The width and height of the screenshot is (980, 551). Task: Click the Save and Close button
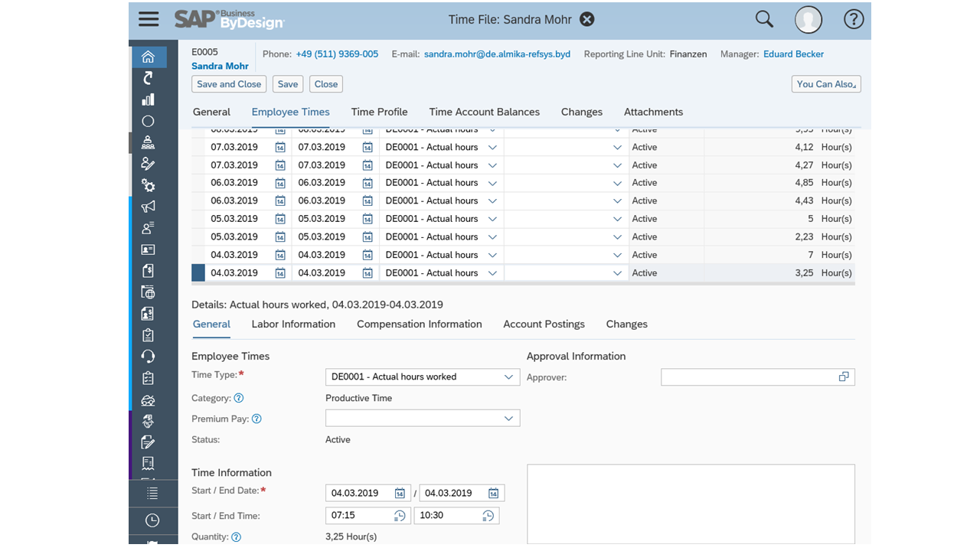click(x=229, y=84)
